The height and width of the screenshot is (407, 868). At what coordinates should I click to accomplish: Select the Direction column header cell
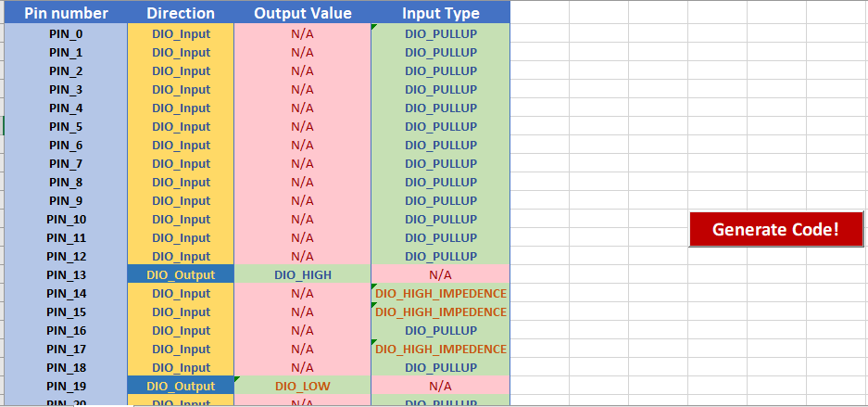(181, 13)
